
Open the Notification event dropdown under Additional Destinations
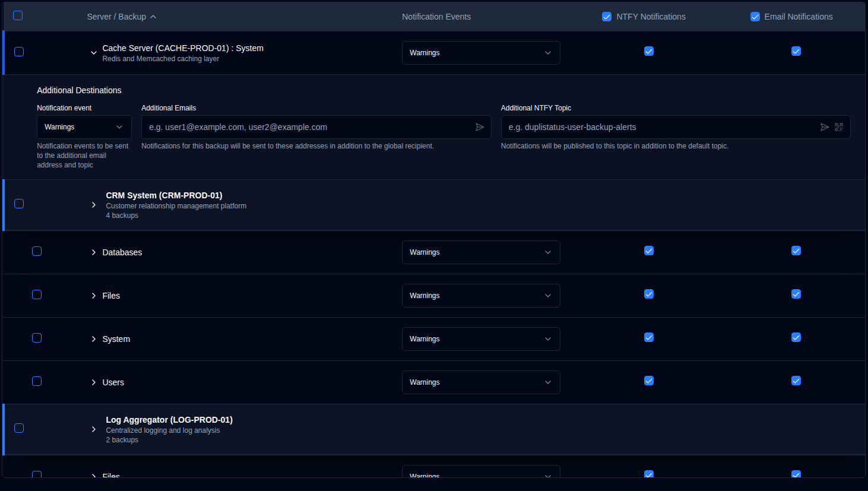[84, 126]
